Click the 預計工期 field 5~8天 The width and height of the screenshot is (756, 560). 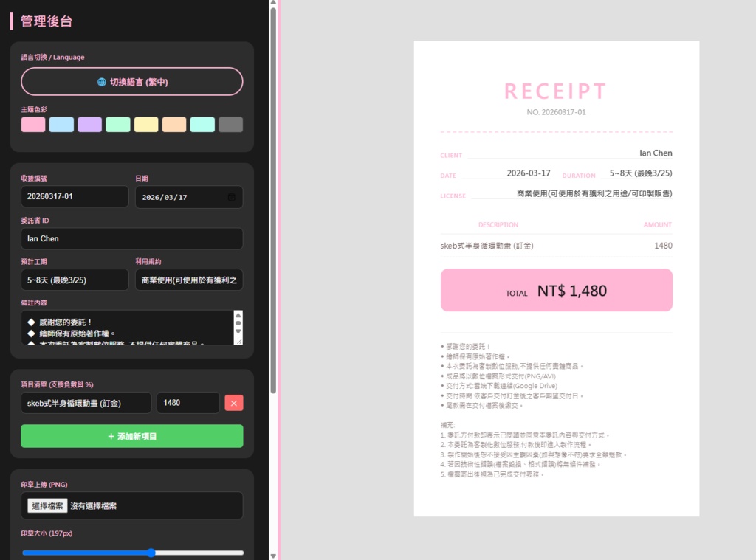tap(75, 280)
